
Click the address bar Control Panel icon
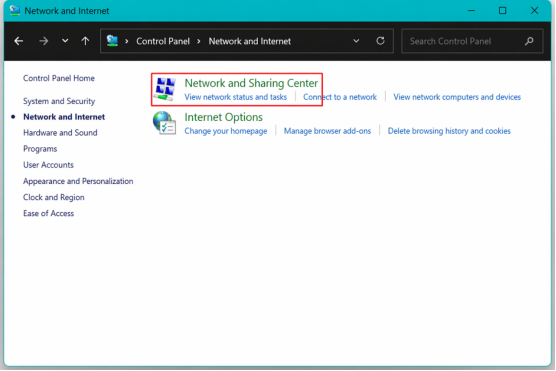112,41
